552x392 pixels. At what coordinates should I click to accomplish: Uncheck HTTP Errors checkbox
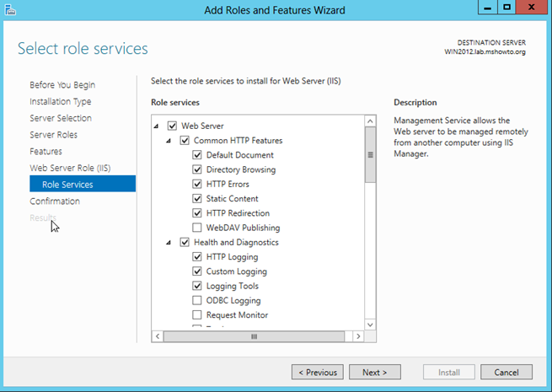(197, 185)
